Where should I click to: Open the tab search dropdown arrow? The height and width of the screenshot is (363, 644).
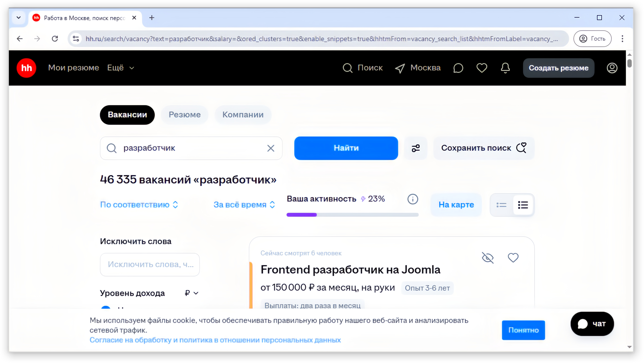coord(19,18)
